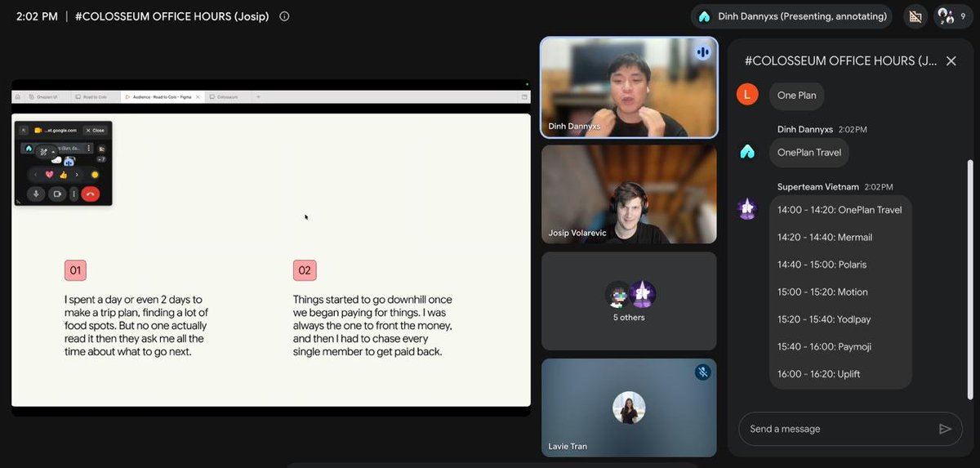
Task: Show next reactions with right chevron
Action: [77, 175]
